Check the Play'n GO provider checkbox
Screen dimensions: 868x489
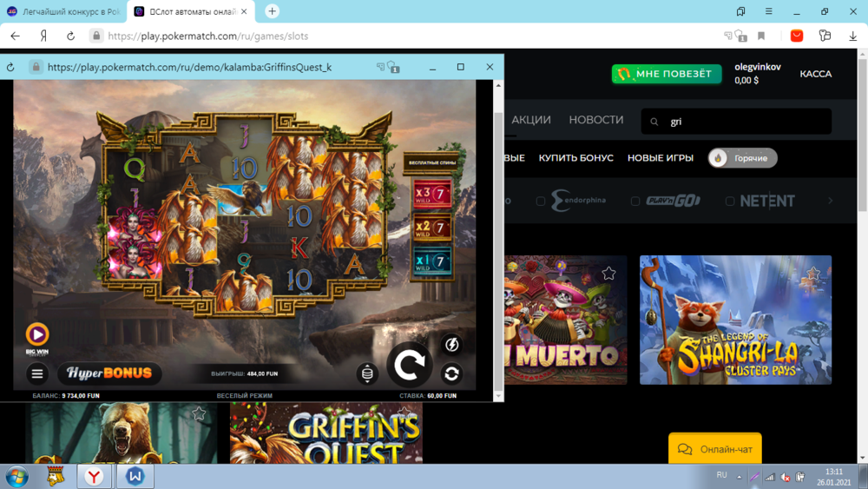[635, 201]
